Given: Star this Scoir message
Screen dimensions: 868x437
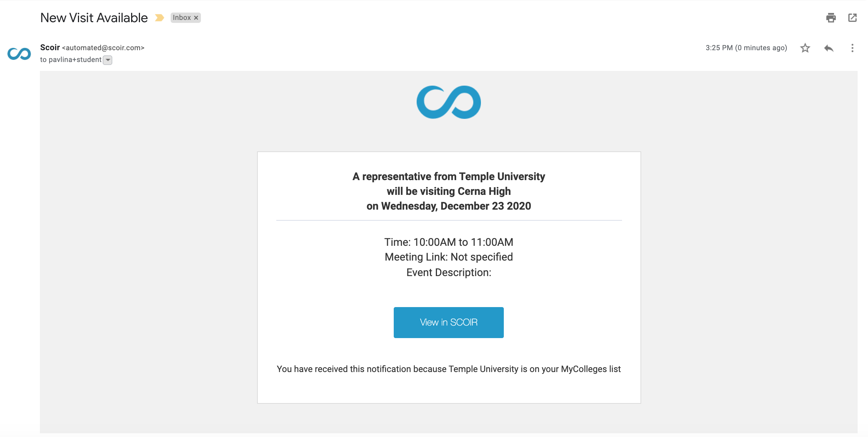Looking at the screenshot, I should (805, 48).
